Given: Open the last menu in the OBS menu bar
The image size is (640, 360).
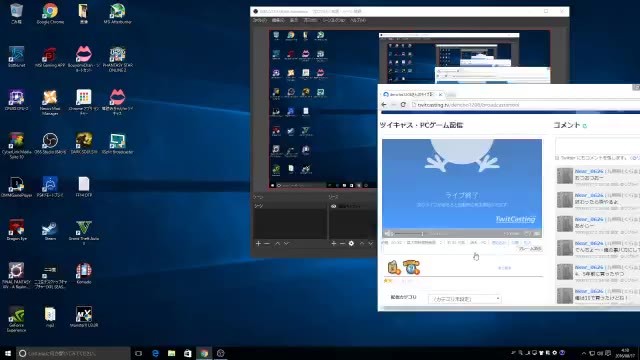Looking at the screenshot, I should [358, 20].
